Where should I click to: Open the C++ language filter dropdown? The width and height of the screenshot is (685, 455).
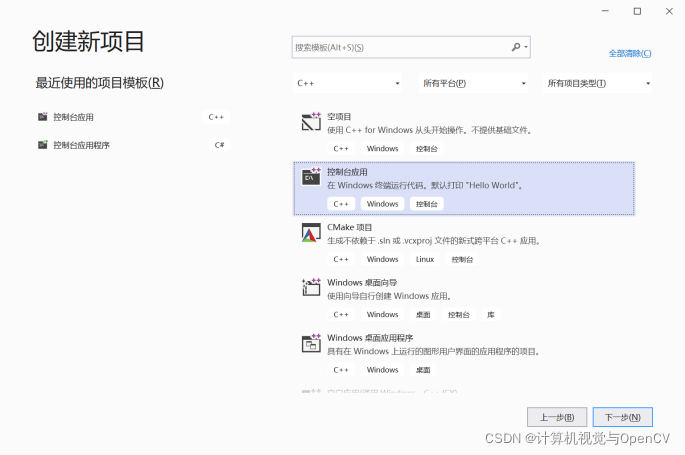[347, 83]
